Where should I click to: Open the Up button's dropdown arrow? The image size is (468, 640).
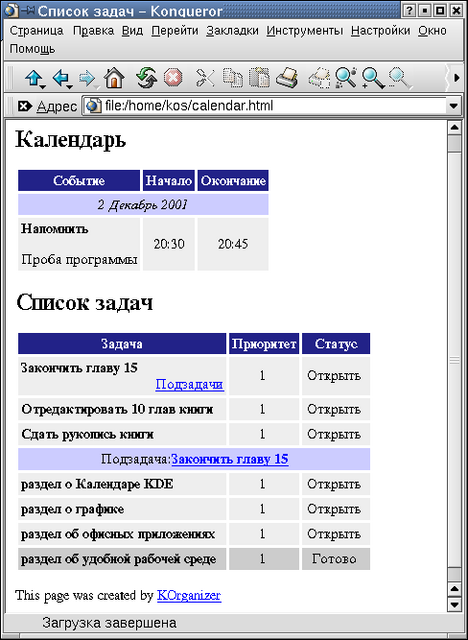pos(42,87)
